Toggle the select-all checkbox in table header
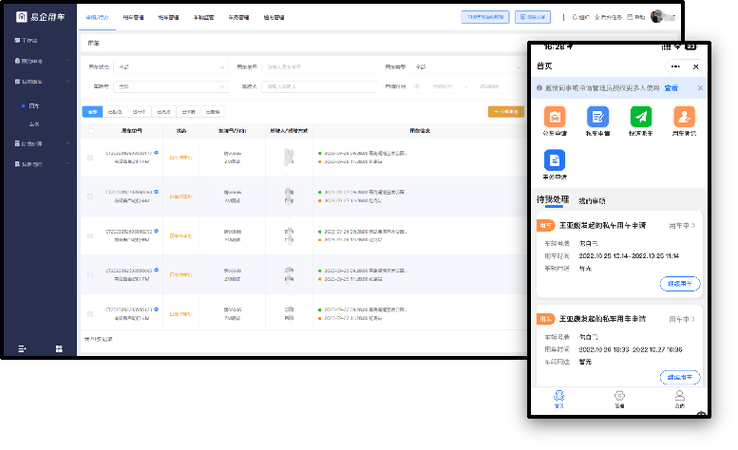 [90, 131]
